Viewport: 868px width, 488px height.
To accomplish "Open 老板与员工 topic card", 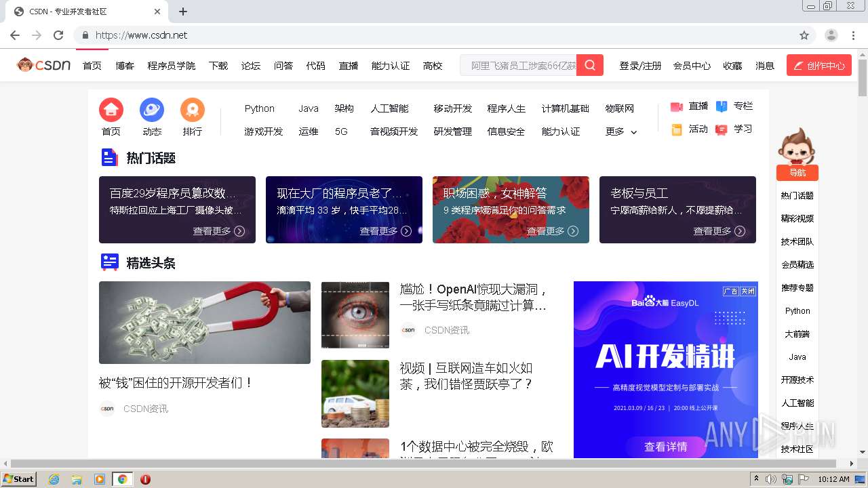I will 677,209.
